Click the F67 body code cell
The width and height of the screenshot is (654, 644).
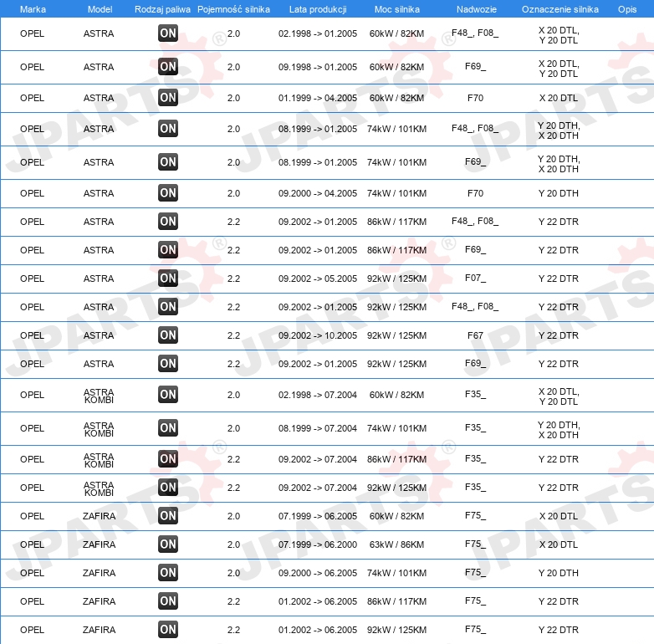(x=476, y=335)
